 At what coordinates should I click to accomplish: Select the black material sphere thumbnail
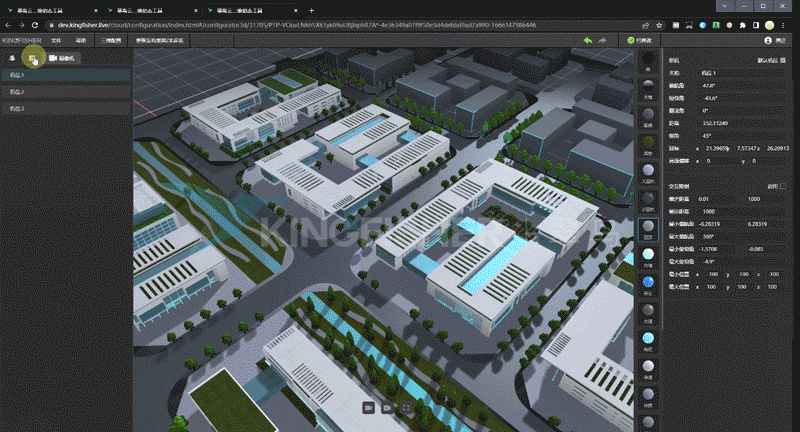(x=648, y=59)
